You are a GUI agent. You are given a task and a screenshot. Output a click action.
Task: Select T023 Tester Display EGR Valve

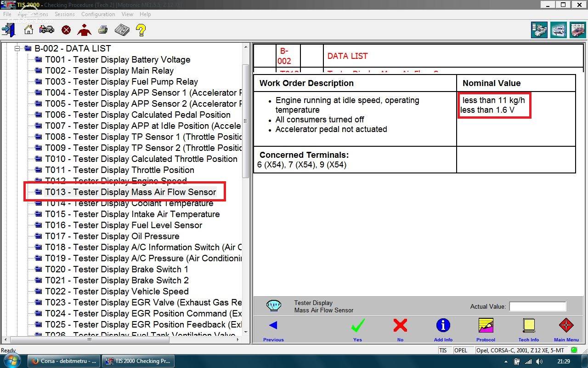click(x=143, y=302)
